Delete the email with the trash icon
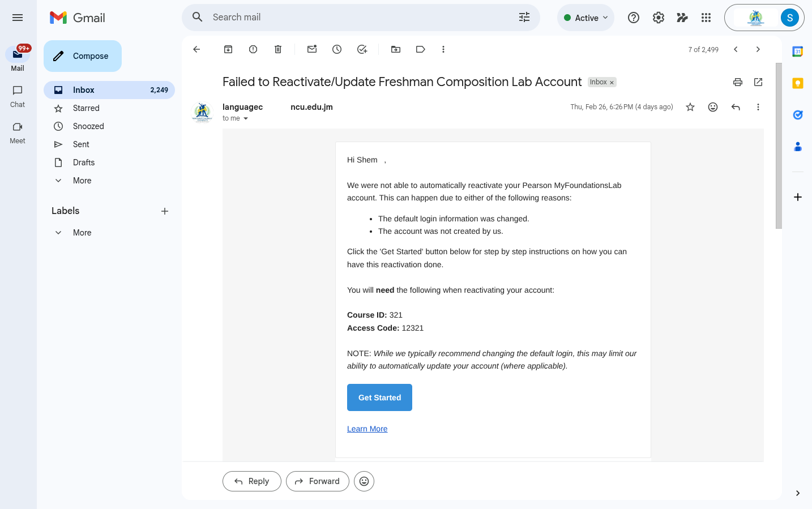 [x=277, y=49]
